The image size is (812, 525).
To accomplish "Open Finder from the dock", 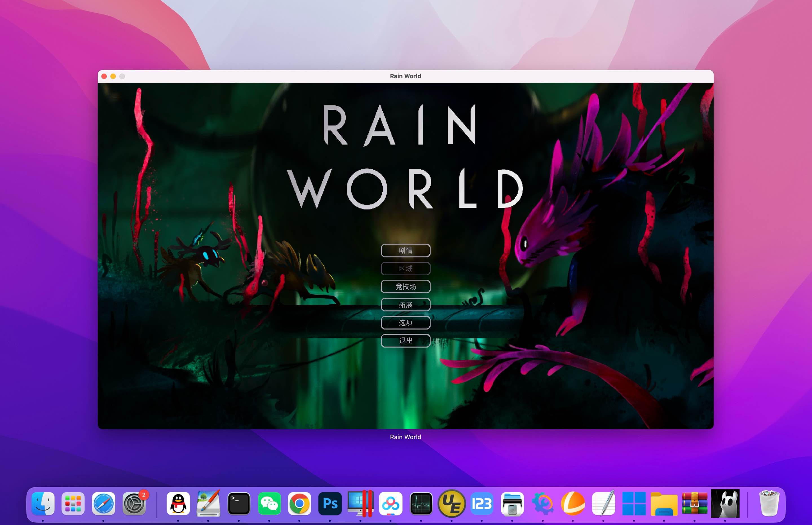I will [43, 504].
